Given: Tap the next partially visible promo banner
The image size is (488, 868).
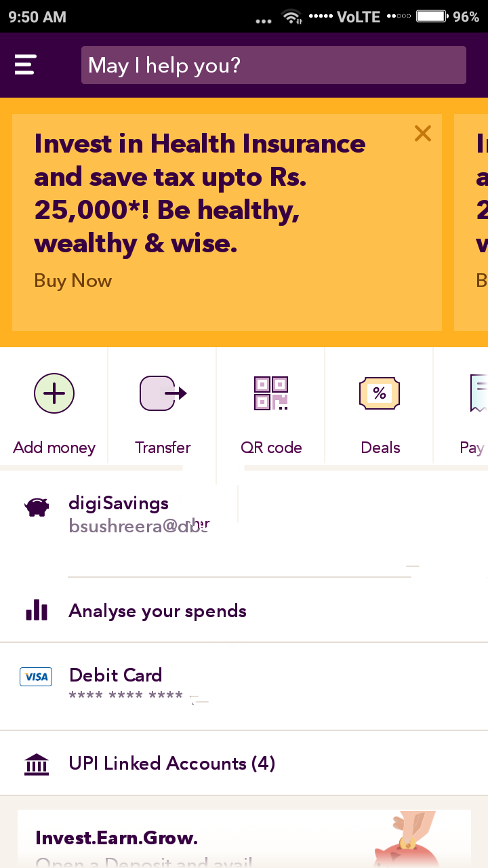Looking at the screenshot, I should pos(471,222).
